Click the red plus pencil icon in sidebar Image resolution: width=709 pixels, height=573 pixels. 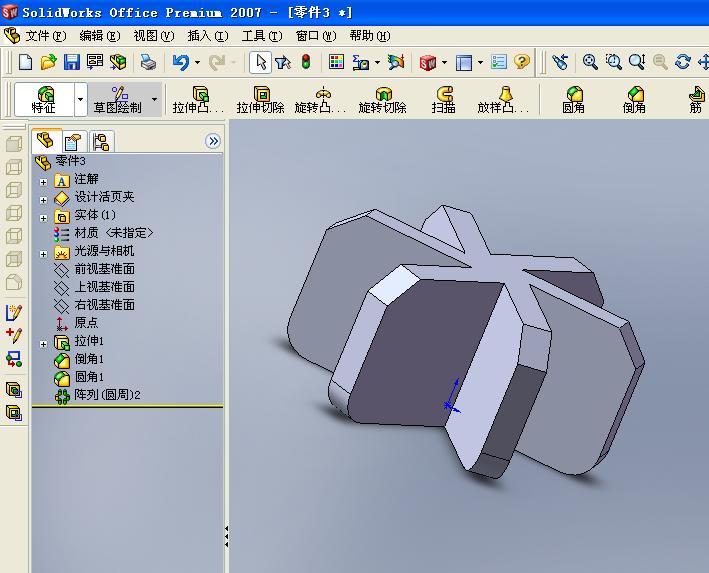[x=14, y=335]
